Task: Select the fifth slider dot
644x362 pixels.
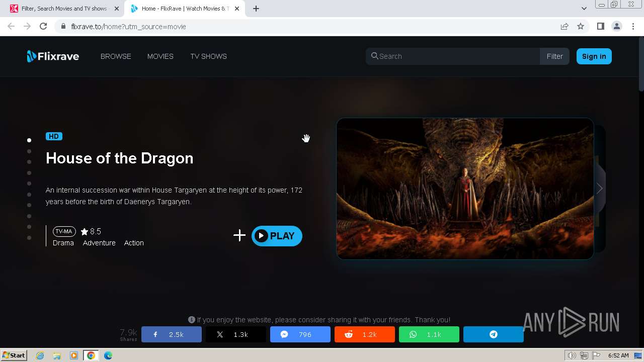Action: 29,184
